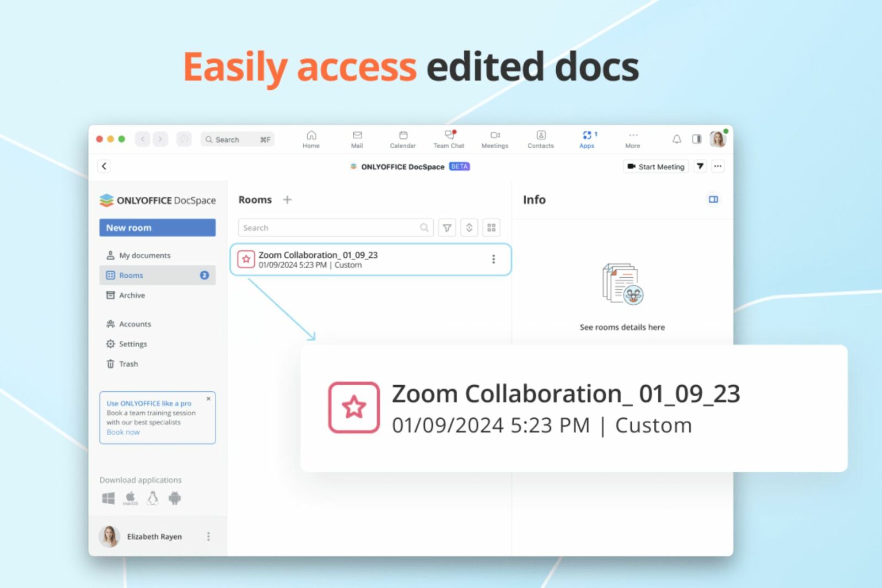The width and height of the screenshot is (882, 588).
Task: Click the filter funnel icon beside Start Meeting
Action: 700,166
